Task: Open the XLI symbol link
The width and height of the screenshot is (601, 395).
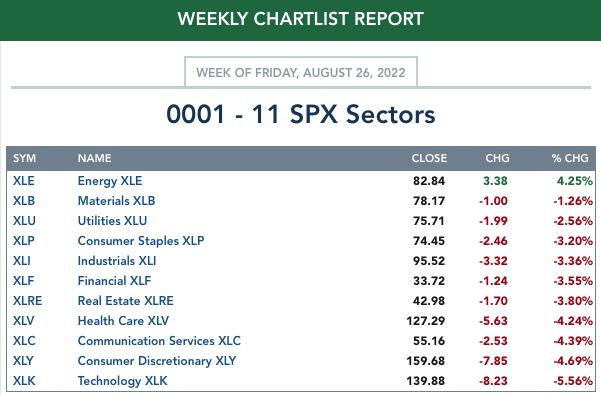Action: (22, 261)
